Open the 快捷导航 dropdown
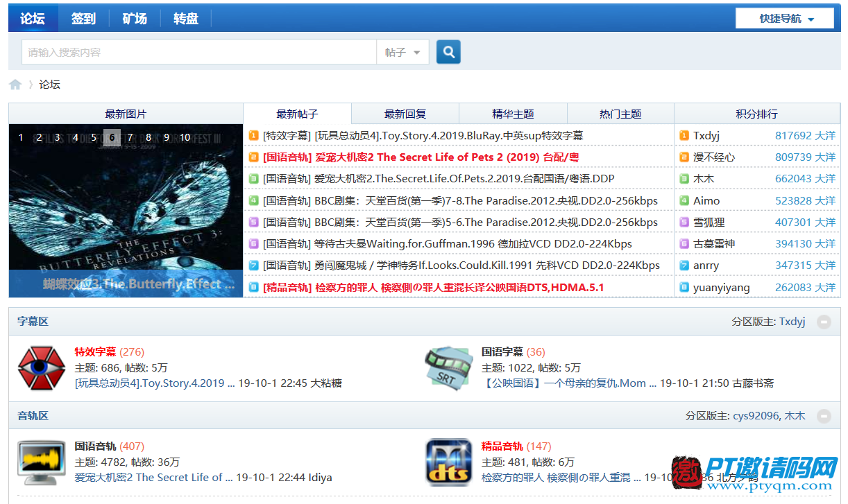 [x=785, y=19]
